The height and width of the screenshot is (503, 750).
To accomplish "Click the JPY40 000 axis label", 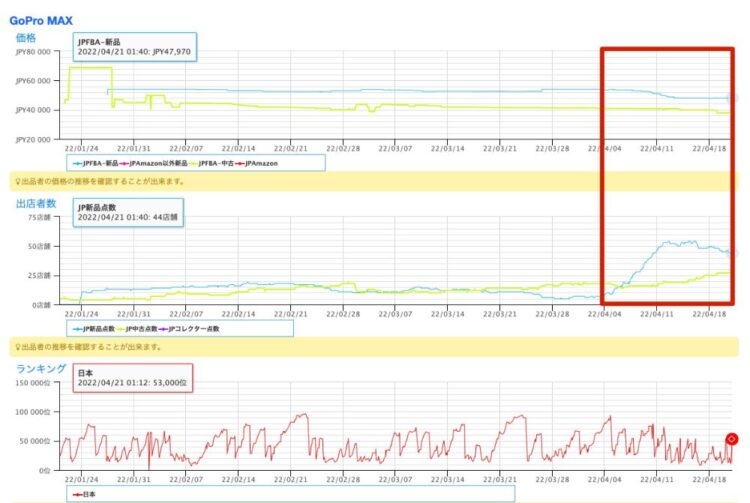I will 33,110.
